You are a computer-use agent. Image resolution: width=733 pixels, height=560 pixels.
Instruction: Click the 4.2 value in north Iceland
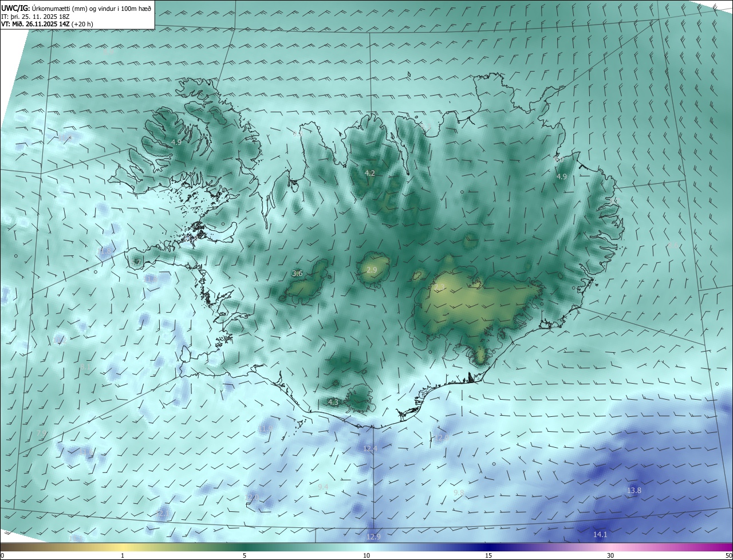370,173
